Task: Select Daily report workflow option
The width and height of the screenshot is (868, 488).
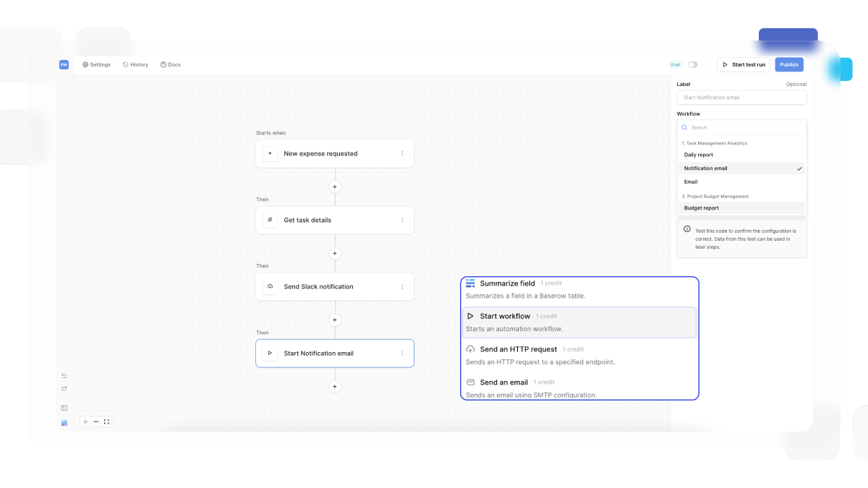Action: click(x=741, y=155)
